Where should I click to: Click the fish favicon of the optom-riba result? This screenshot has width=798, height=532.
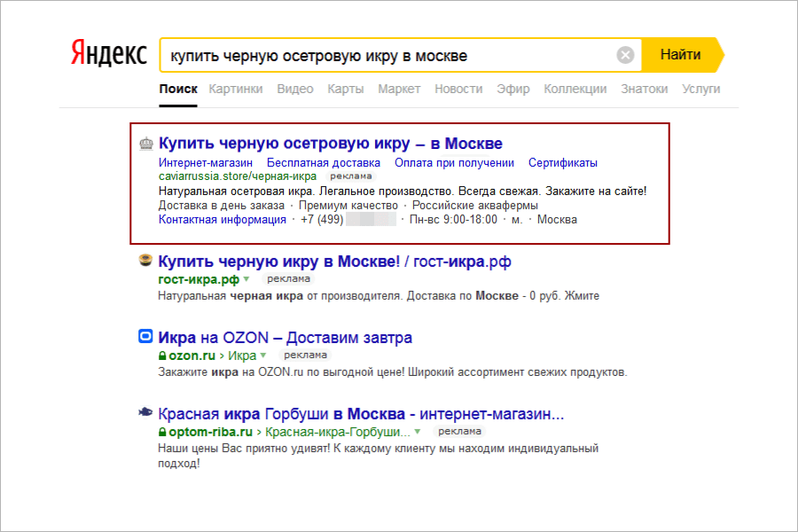pyautogui.click(x=146, y=413)
